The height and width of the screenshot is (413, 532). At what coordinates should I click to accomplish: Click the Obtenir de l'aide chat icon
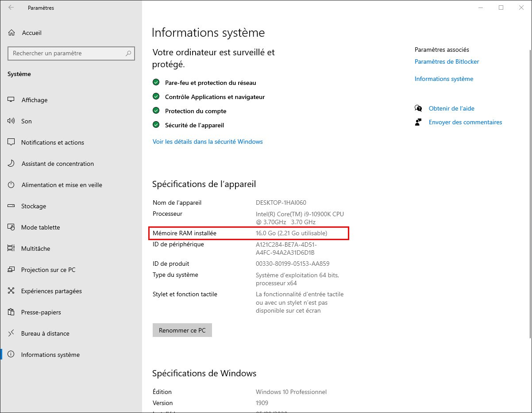click(x=418, y=108)
